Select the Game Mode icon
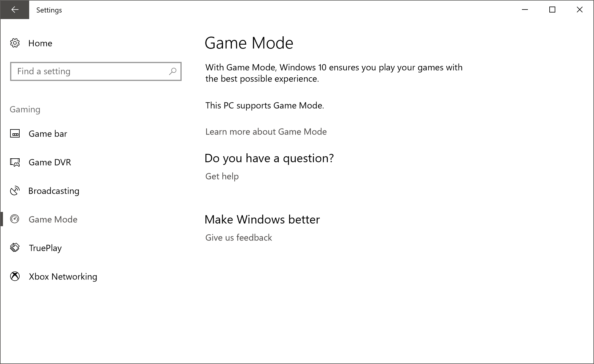 tap(15, 219)
